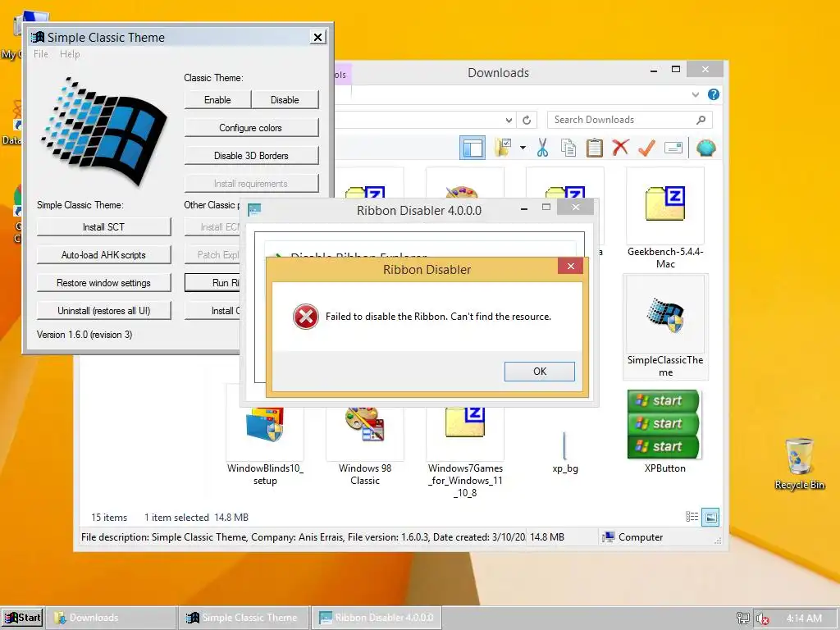Click Computer zone in Downloads status bar
Screen dimensions: 840x630
[632, 536]
